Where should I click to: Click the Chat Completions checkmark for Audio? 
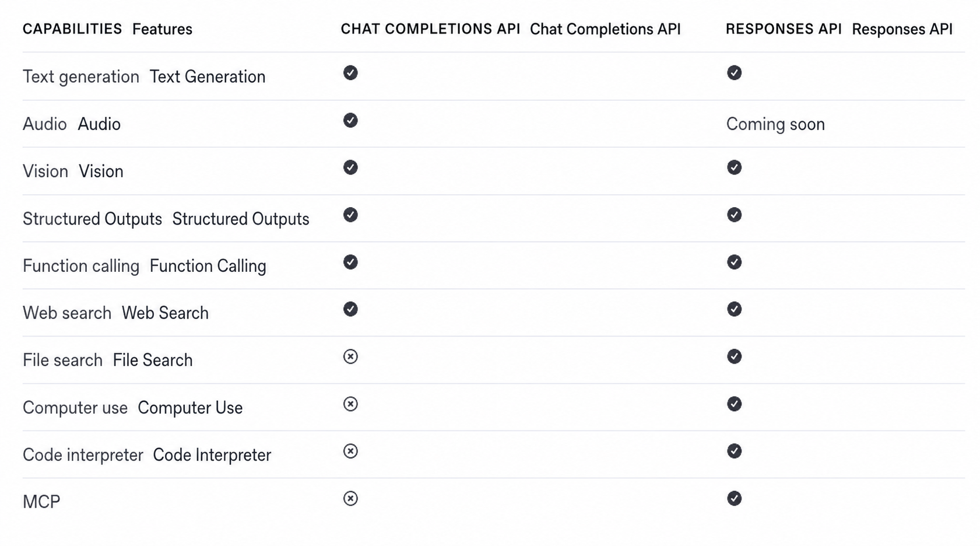pos(350,120)
